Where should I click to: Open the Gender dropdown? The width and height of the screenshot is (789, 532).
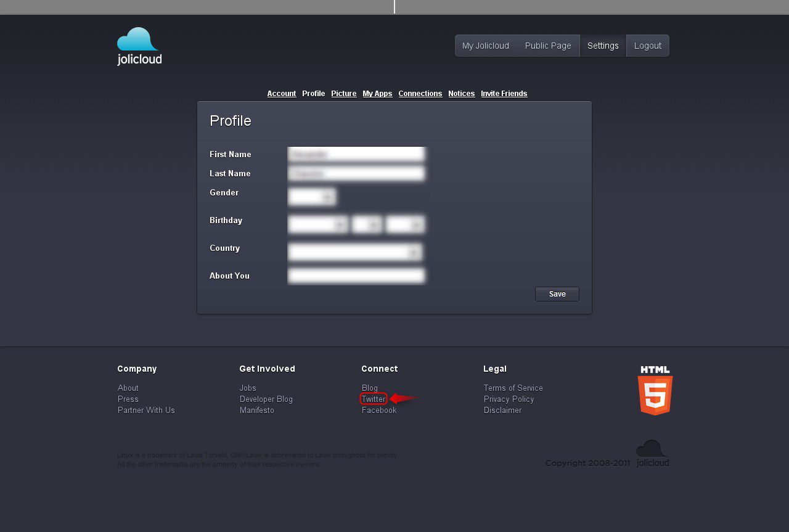(x=312, y=197)
